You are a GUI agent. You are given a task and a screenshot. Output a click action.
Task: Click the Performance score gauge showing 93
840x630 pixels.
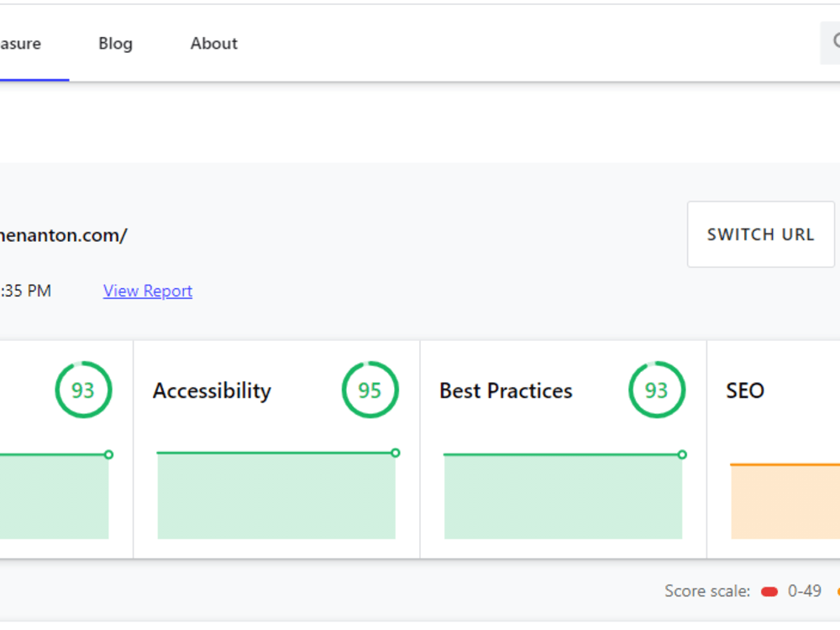(83, 390)
